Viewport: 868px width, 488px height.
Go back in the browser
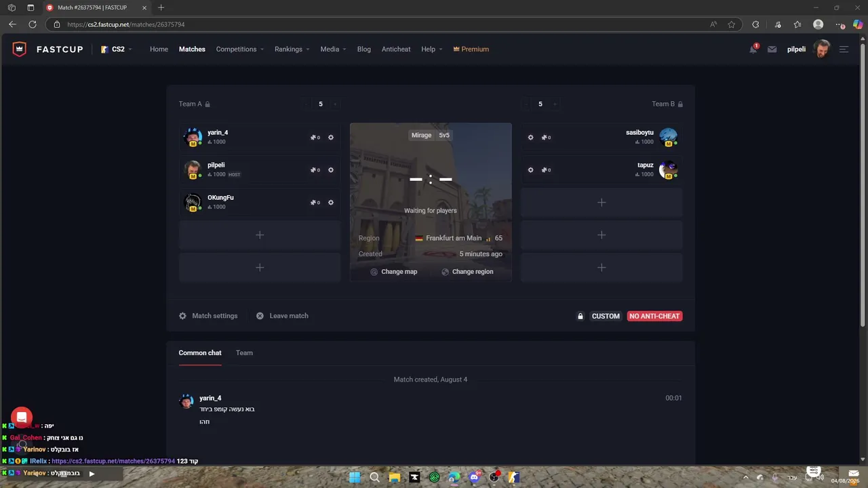[x=12, y=24]
